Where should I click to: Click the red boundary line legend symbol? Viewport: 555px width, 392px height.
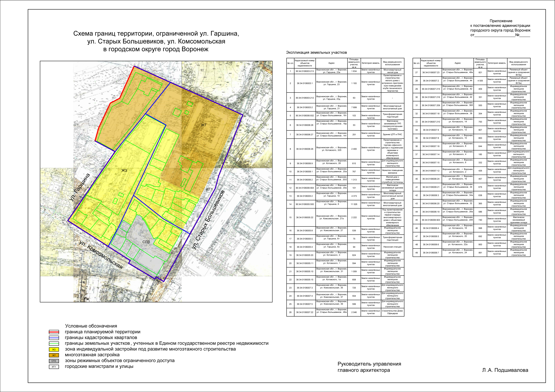click(54, 332)
